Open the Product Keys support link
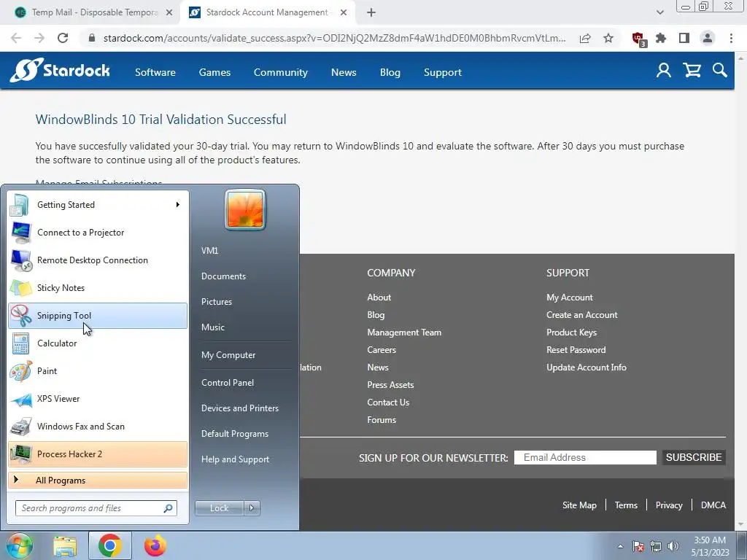This screenshot has width=747, height=560. click(572, 332)
